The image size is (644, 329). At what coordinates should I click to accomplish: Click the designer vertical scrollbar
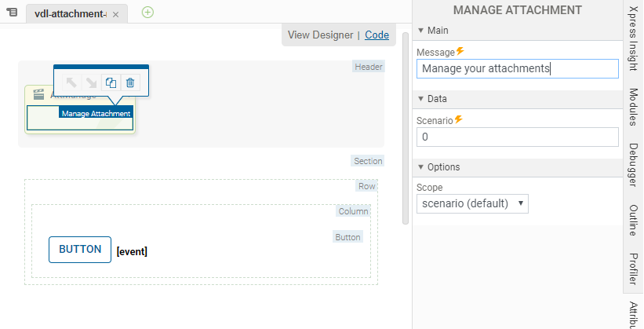[406, 126]
